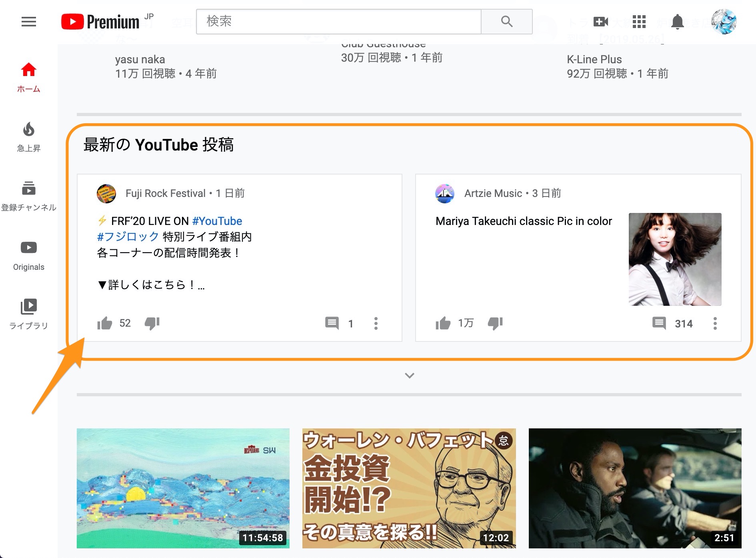The height and width of the screenshot is (558, 756).
Task: Go to Home in the sidebar
Action: pos(29,78)
